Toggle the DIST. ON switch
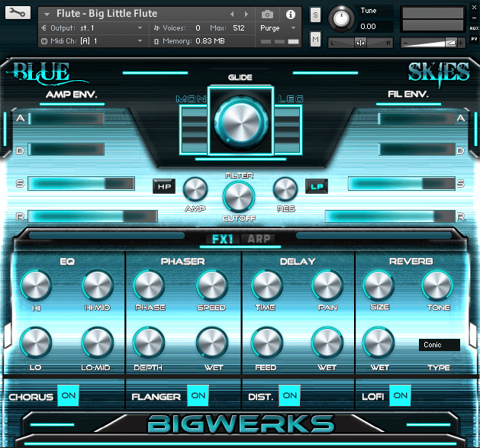 click(289, 395)
